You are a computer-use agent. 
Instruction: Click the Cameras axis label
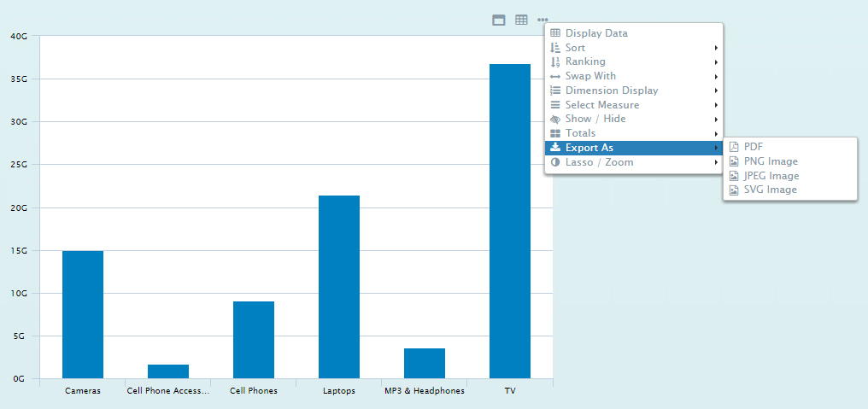83,391
